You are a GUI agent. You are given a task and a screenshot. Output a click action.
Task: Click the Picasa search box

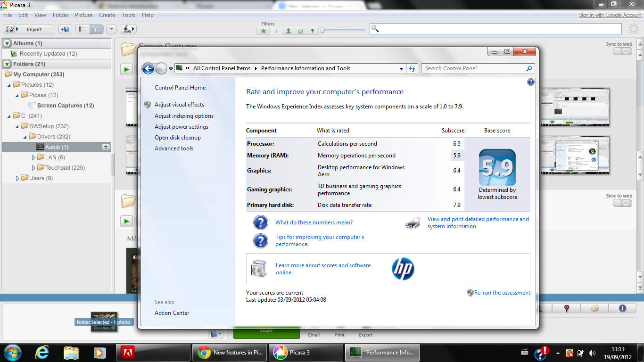tap(495, 29)
